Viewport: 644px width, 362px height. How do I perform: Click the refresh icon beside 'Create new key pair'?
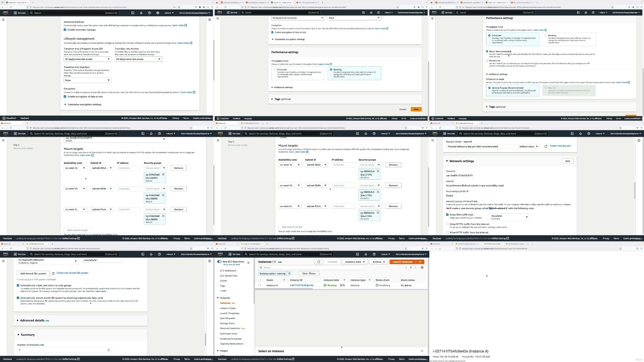[546, 146]
